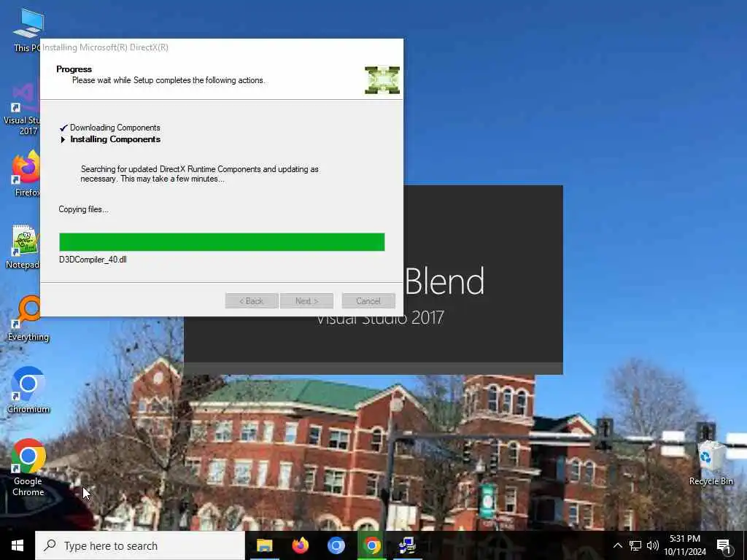Open the This PC desktop icon
The image size is (747, 560).
[27, 28]
